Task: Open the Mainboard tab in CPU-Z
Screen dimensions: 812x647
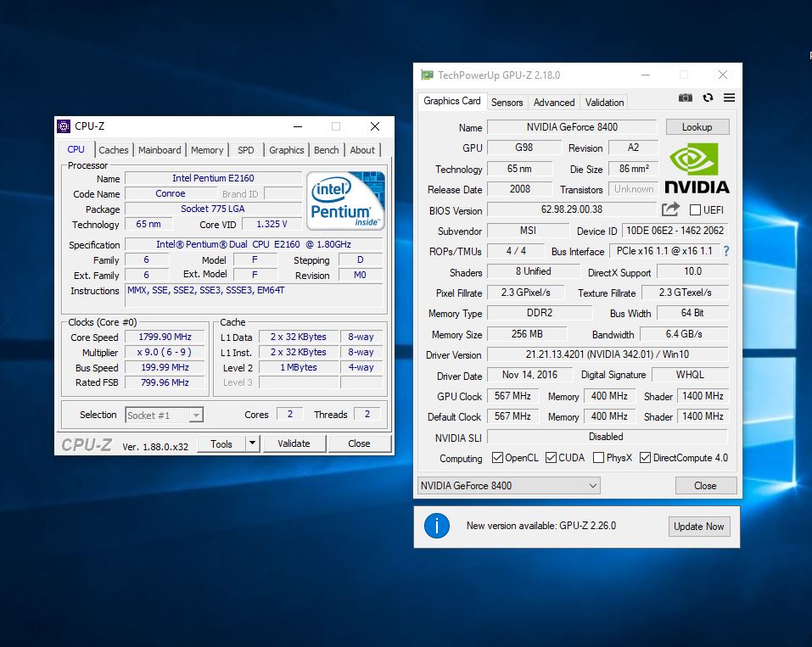Action: tap(160, 150)
